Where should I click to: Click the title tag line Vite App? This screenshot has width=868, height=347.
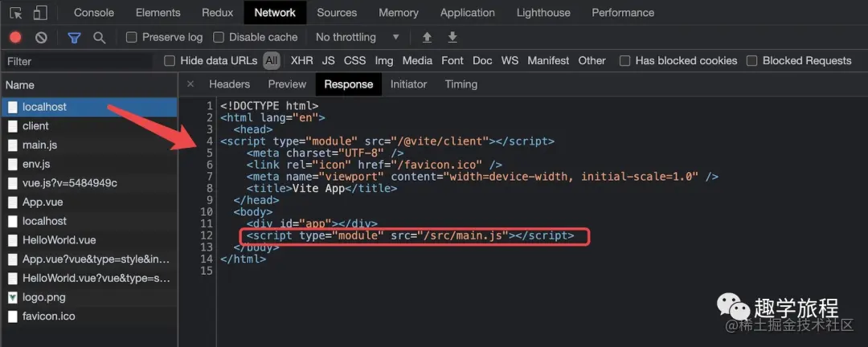(x=321, y=188)
